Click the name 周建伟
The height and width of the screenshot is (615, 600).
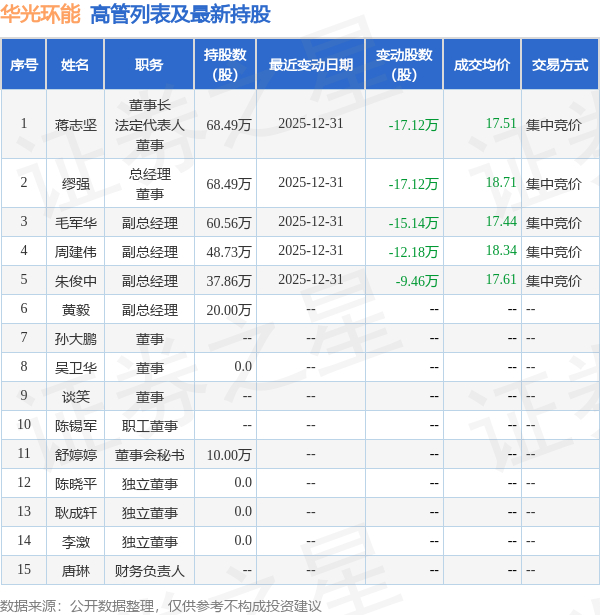click(76, 252)
